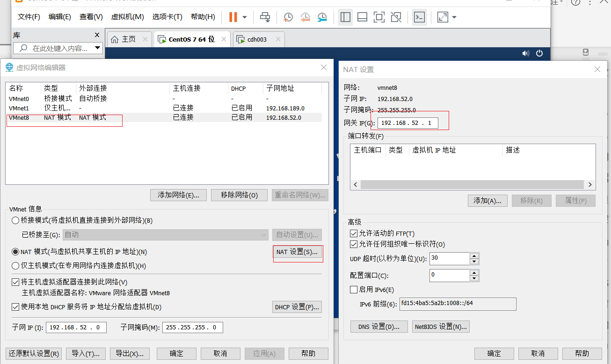The height and width of the screenshot is (364, 611).
Task: Click 添加(A)... port forwarding button
Action: [x=487, y=201]
